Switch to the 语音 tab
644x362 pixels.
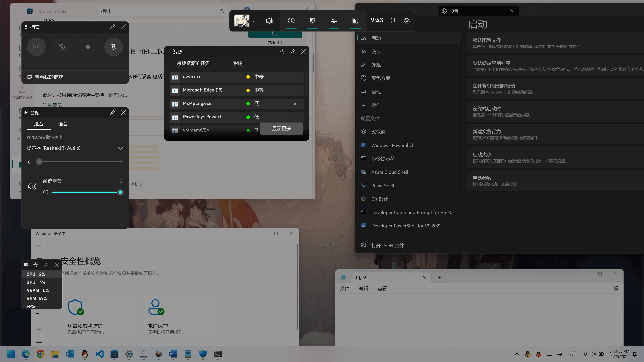pyautogui.click(x=63, y=124)
